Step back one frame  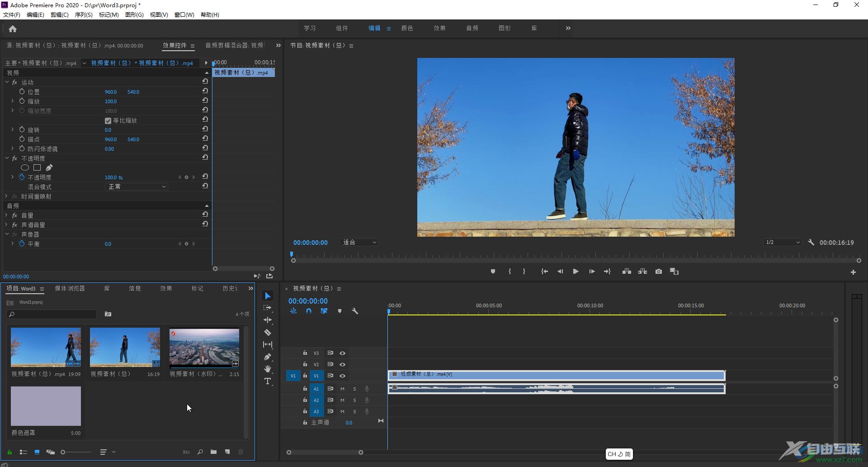(x=560, y=272)
